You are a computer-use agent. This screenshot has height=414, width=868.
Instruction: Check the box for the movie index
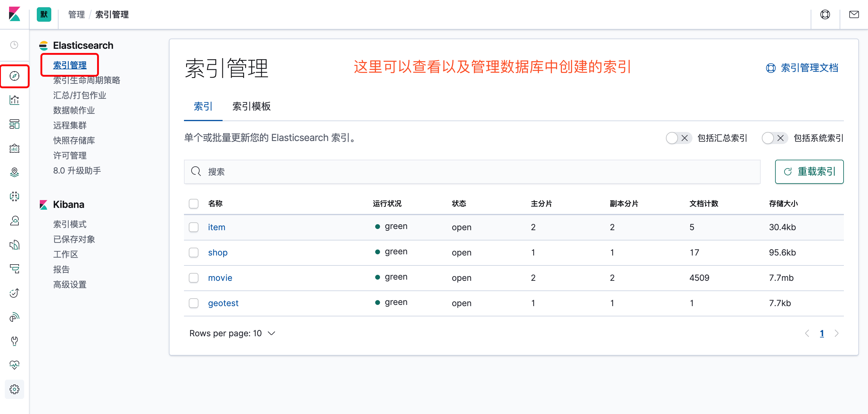[x=193, y=278]
